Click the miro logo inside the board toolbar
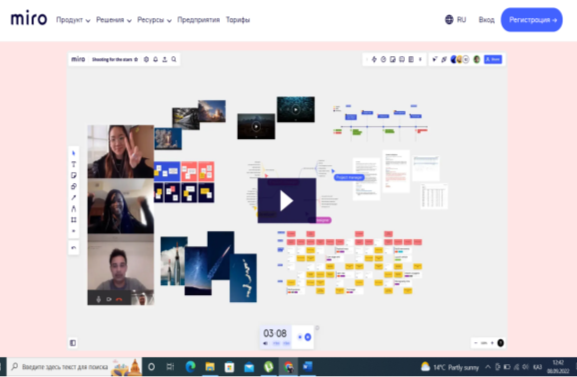Screen dimensions: 577x377 pyautogui.click(x=78, y=59)
